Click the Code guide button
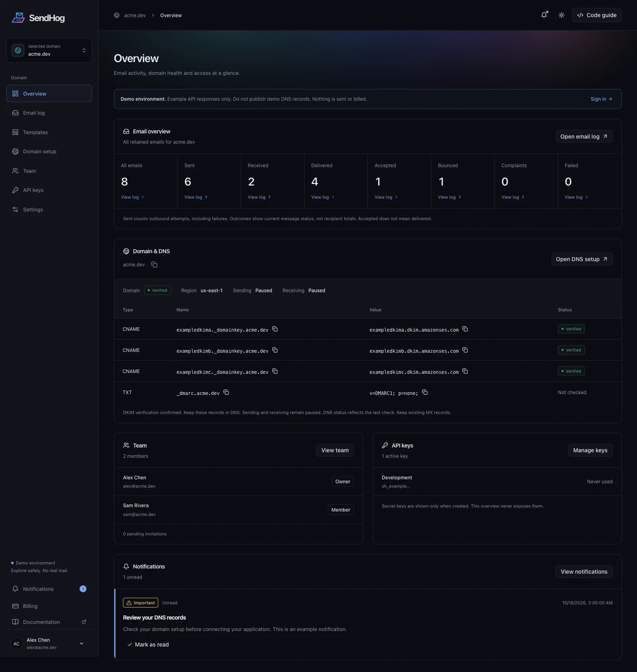The image size is (637, 672). click(x=596, y=15)
